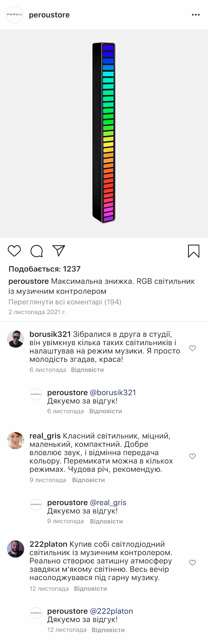Like borusik321's comment with its heart icon
The width and height of the screenshot is (208, 644).
pyautogui.click(x=192, y=348)
